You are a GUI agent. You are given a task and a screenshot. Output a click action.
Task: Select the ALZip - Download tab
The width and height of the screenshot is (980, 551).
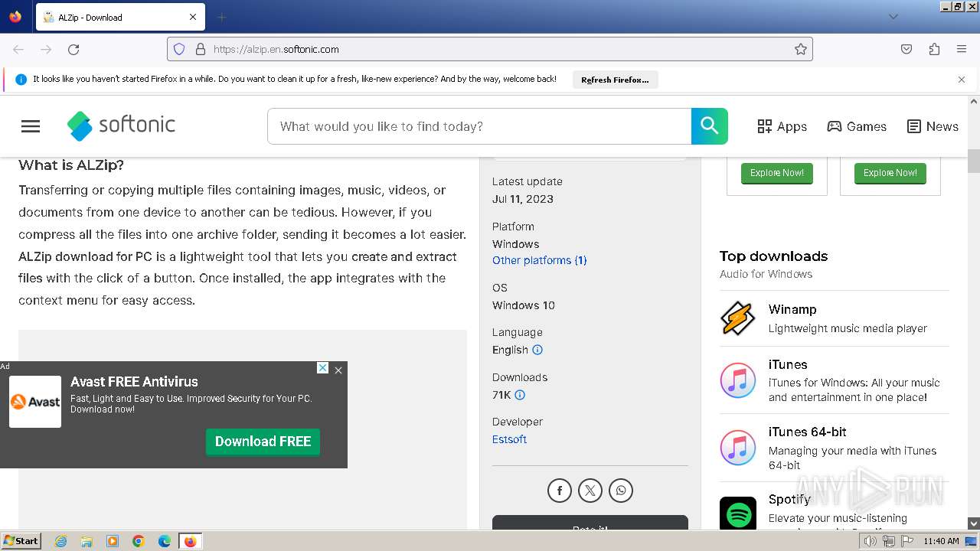pyautogui.click(x=120, y=17)
